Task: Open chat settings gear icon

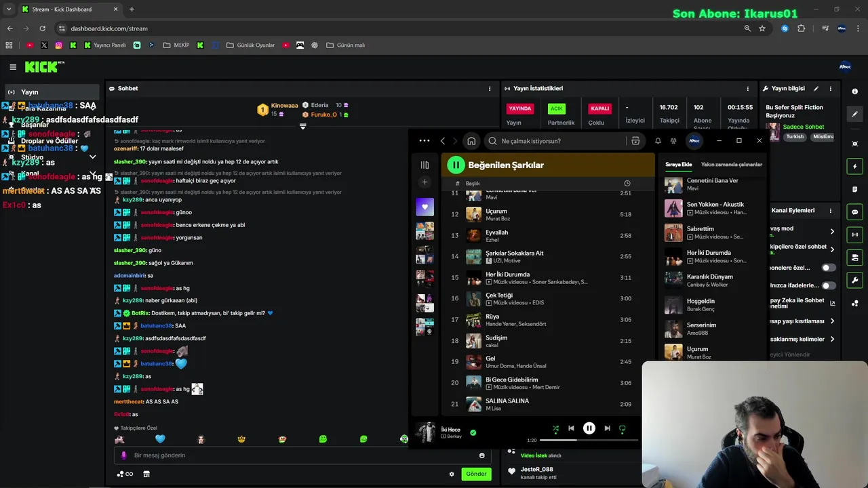Action: [x=452, y=474]
